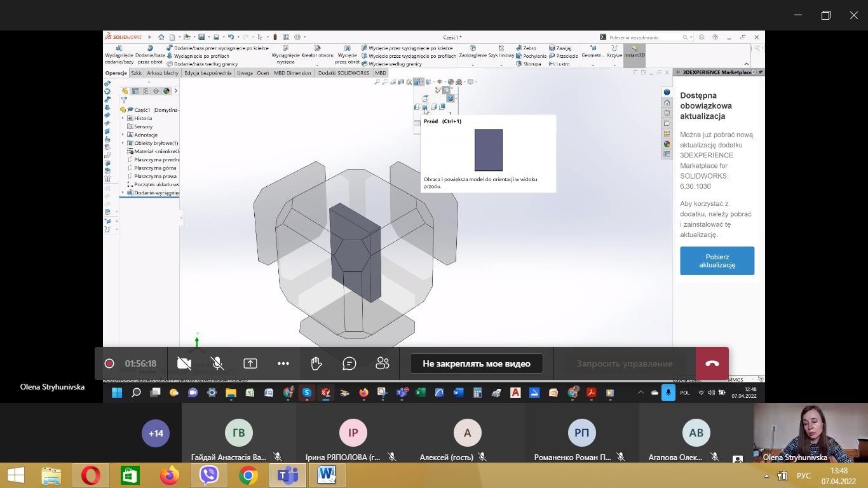
Task: Open PropertyManager tab in left panel
Action: click(x=135, y=91)
